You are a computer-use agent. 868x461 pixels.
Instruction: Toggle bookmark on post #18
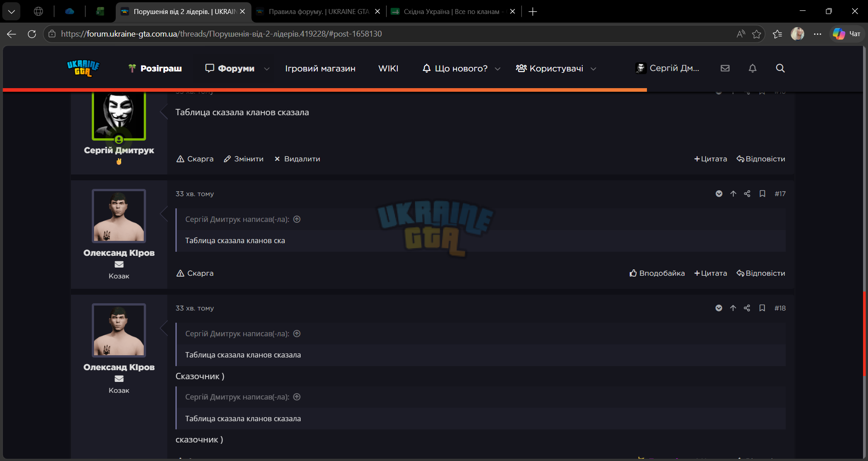pos(762,308)
